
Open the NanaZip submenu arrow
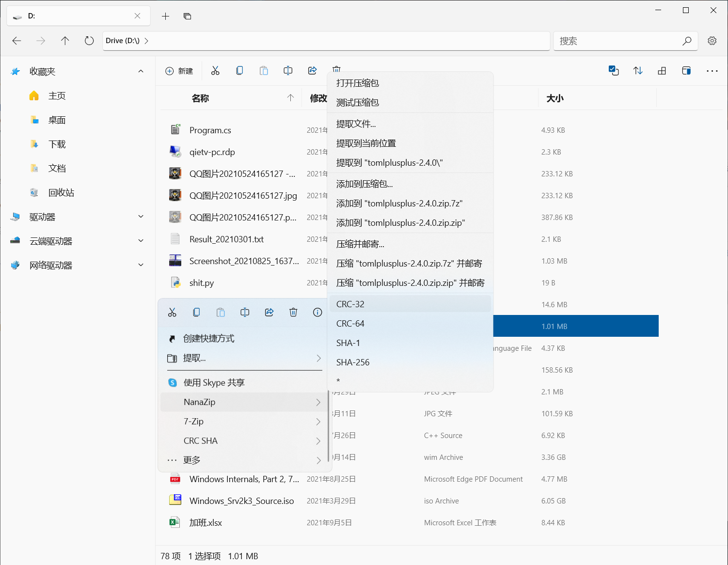[x=318, y=402]
